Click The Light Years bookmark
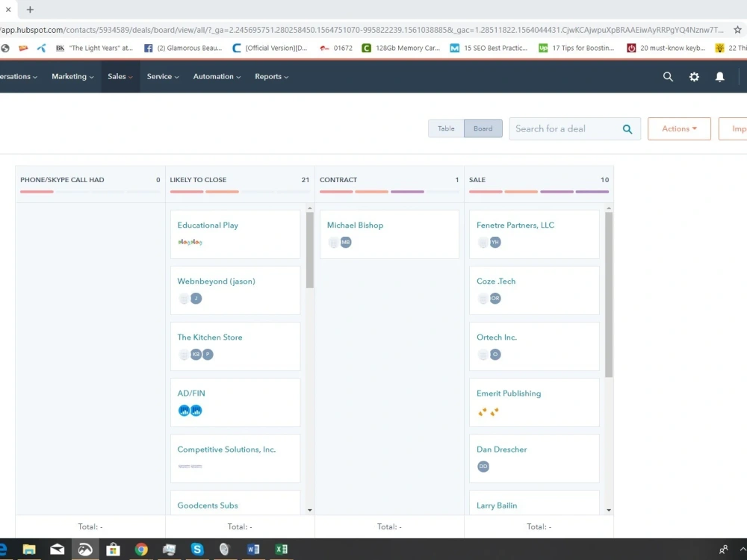This screenshot has width=747, height=560. [94, 48]
